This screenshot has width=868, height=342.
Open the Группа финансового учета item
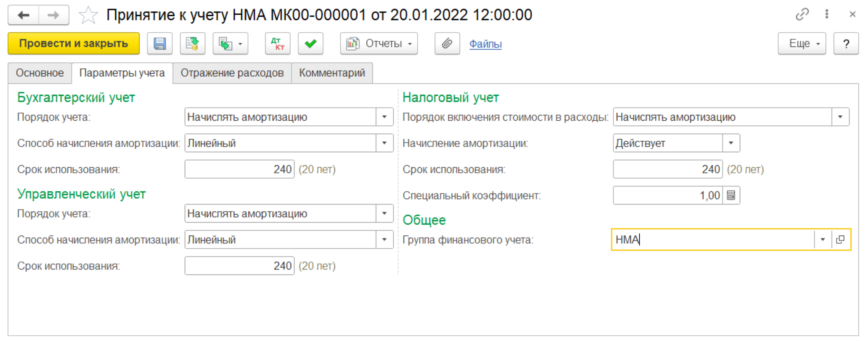tap(840, 240)
